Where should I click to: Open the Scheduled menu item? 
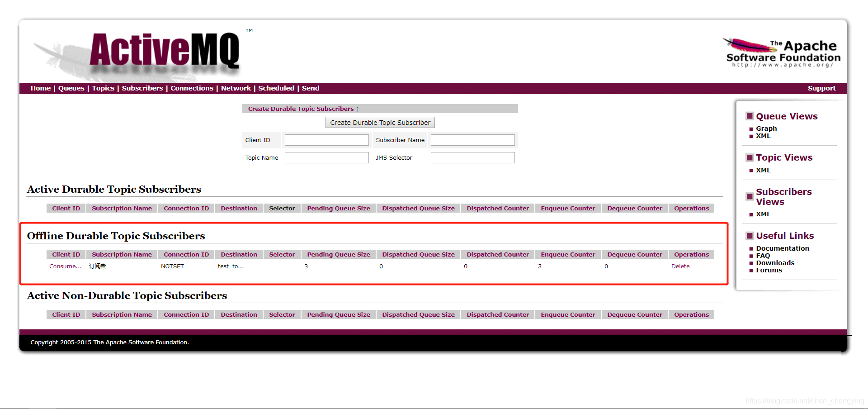point(276,88)
